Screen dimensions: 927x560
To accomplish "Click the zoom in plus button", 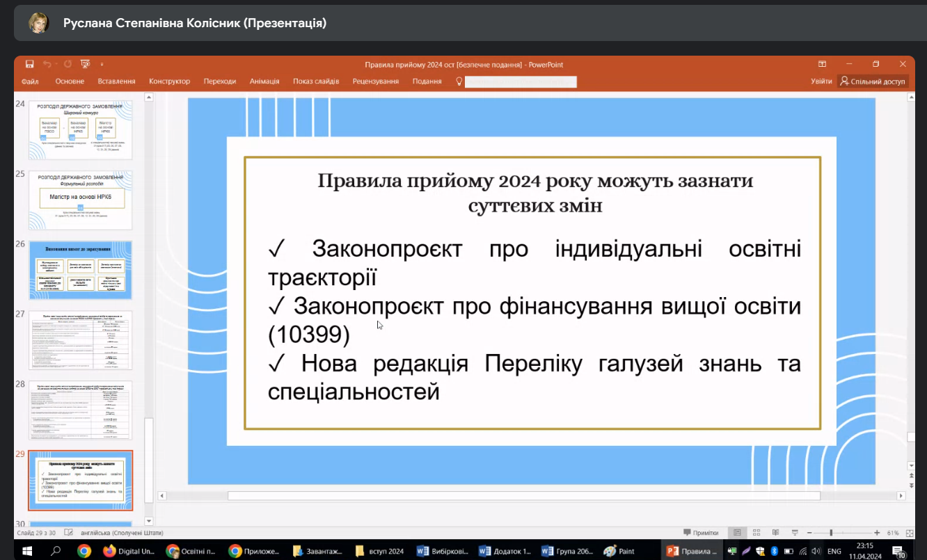I will coord(877,533).
